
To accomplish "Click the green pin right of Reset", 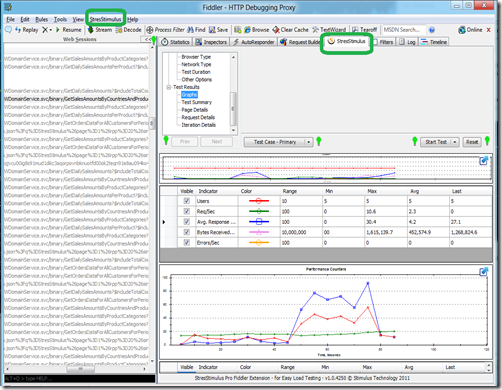I will coord(487,141).
